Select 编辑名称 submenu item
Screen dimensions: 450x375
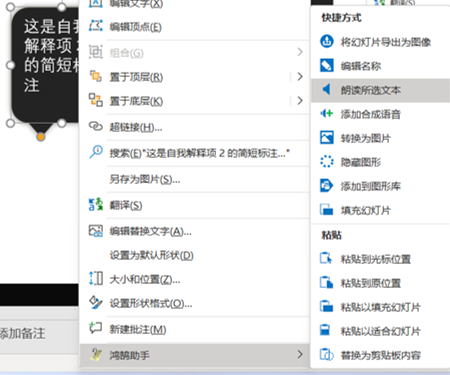(380, 66)
